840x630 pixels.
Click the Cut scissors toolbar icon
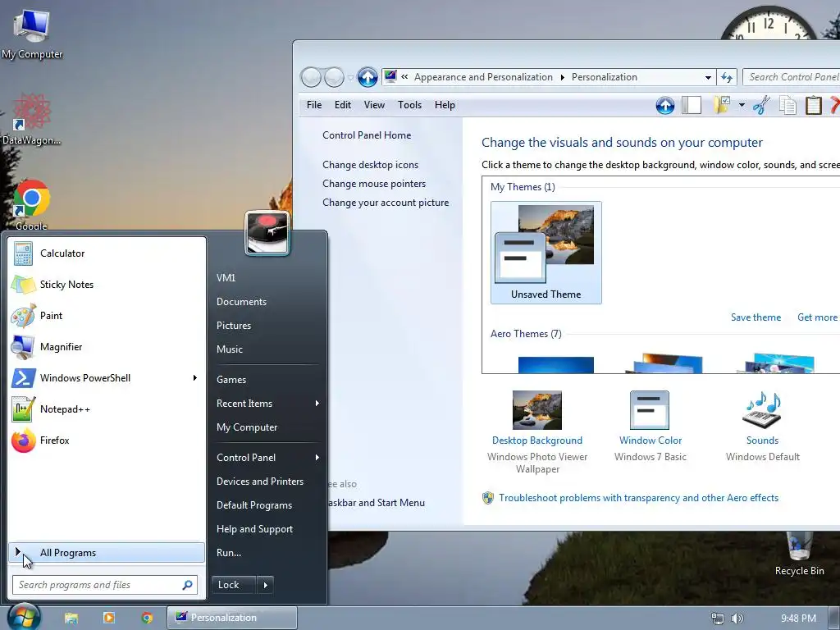click(x=761, y=105)
